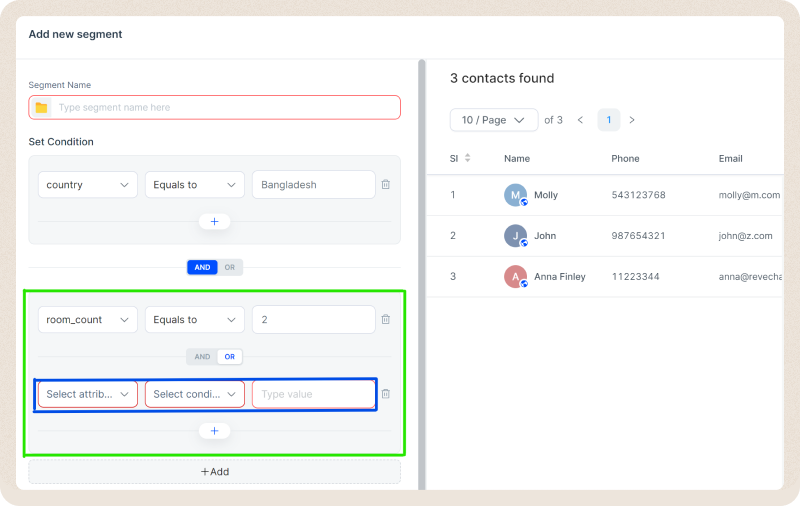This screenshot has height=506, width=800.
Task: Click the name Anna Finley in the table
Action: 560,276
